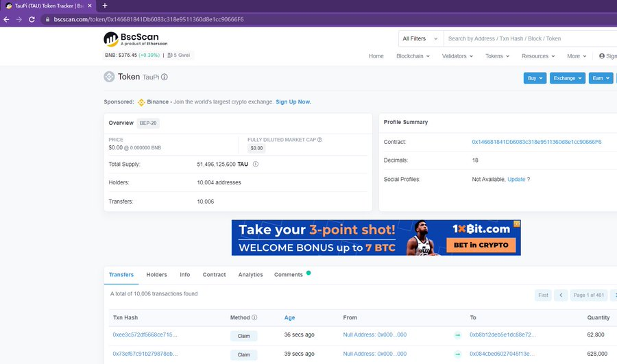617x364 pixels.
Task: Click the info icon beside TauPi title
Action: (x=165, y=77)
